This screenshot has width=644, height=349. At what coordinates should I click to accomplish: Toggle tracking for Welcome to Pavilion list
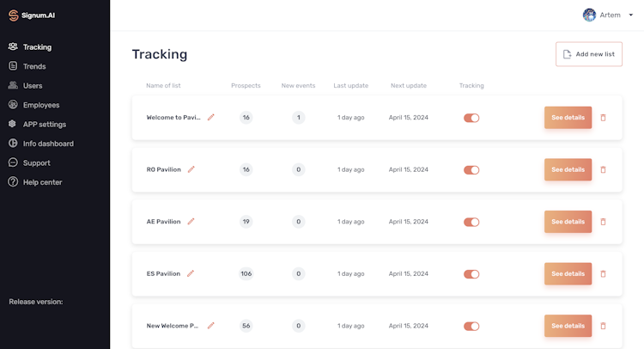point(471,118)
